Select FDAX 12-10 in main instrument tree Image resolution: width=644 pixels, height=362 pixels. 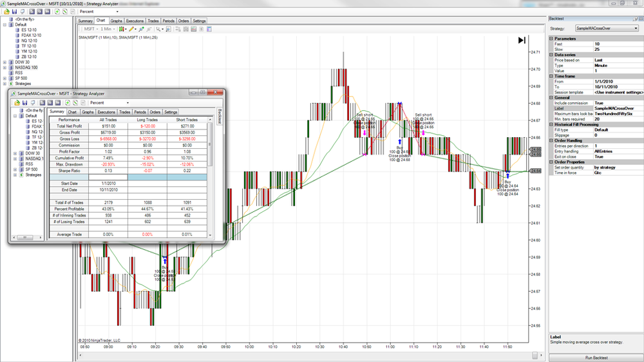coord(31,35)
